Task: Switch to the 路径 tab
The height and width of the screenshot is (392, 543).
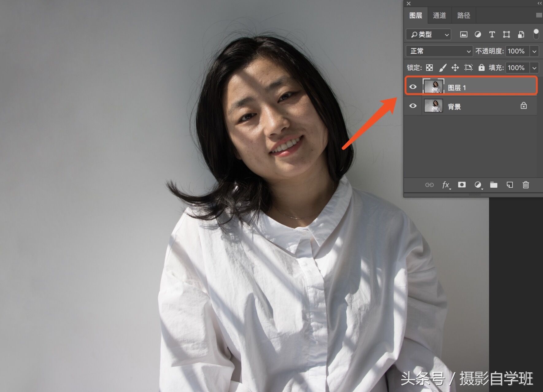Action: click(x=463, y=16)
